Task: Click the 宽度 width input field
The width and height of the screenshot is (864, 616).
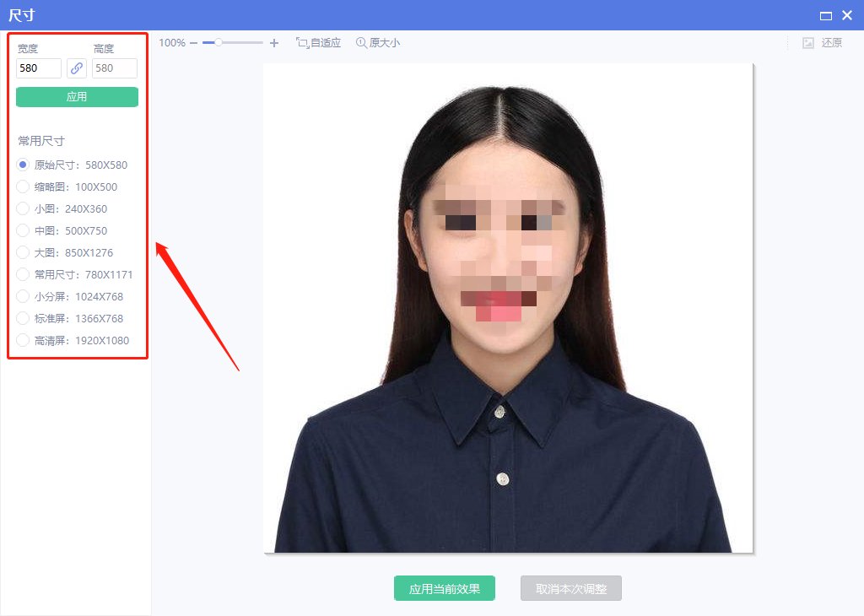Action: point(38,68)
